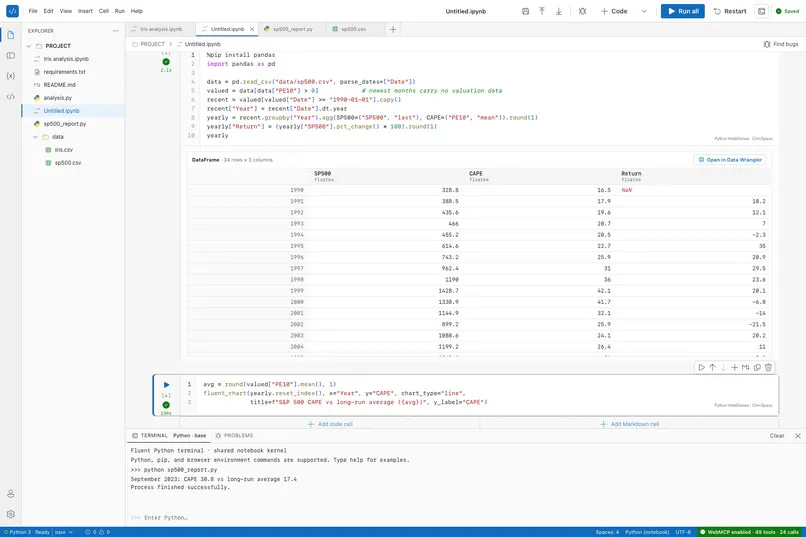Convert cell to Markdown with M icon
806x537 pixels.
click(746, 367)
